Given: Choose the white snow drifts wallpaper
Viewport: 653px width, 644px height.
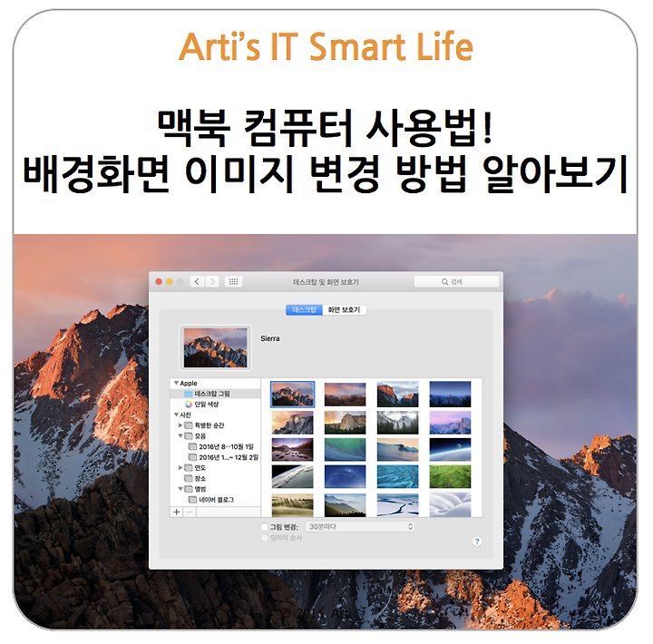Looking at the screenshot, I should click(450, 505).
